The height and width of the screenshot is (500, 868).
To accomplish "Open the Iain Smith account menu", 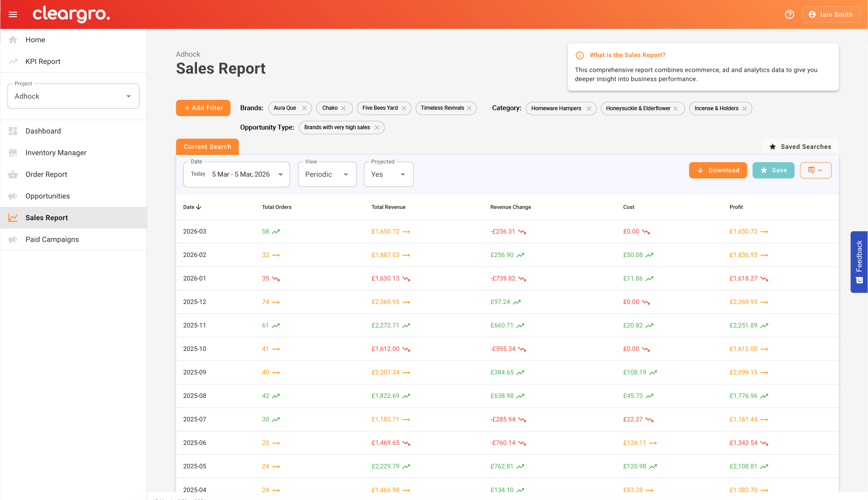I will point(830,14).
